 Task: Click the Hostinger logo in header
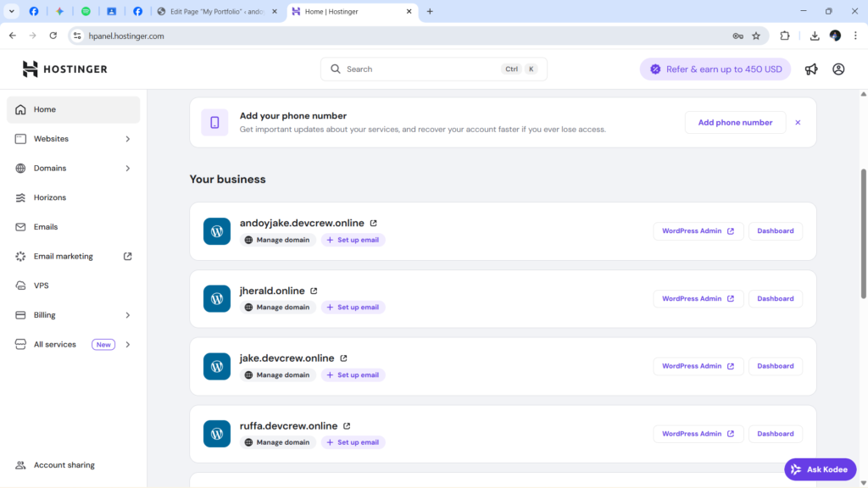[64, 69]
